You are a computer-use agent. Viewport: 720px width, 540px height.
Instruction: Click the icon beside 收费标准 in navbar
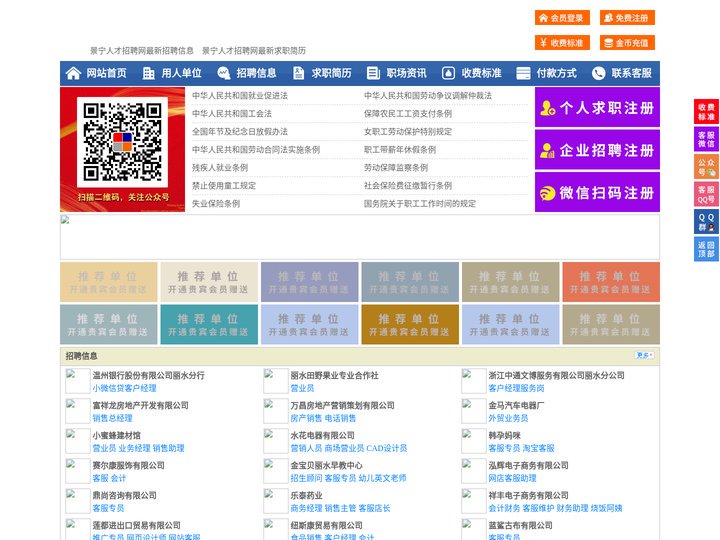point(448,73)
